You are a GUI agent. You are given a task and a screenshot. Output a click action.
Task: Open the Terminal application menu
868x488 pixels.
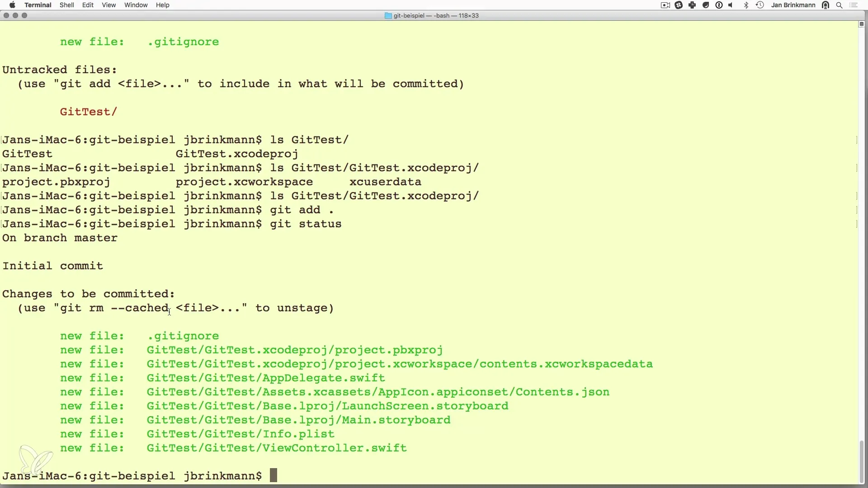click(x=38, y=5)
